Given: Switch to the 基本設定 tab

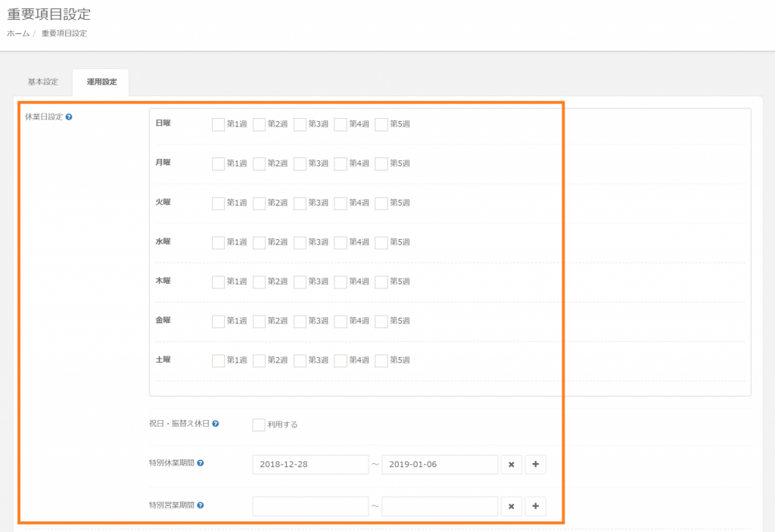Looking at the screenshot, I should 42,82.
